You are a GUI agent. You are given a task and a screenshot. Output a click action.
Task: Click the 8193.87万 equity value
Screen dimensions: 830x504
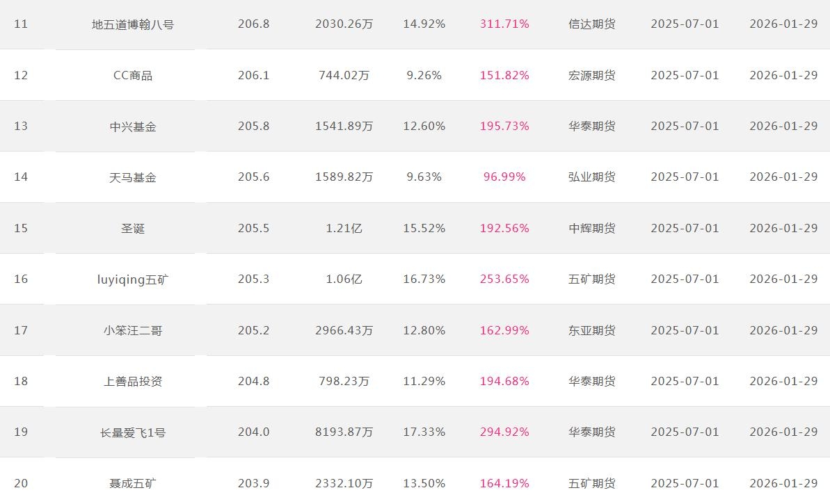pos(344,432)
